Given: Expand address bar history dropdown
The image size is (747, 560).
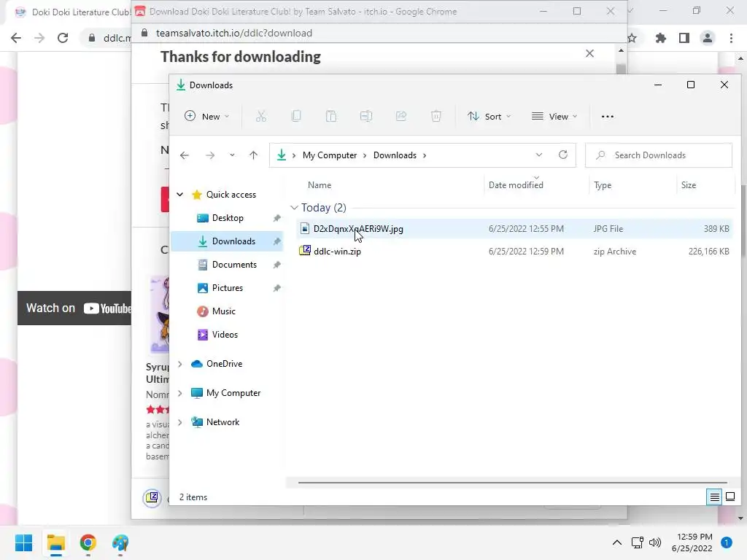Looking at the screenshot, I should point(539,155).
